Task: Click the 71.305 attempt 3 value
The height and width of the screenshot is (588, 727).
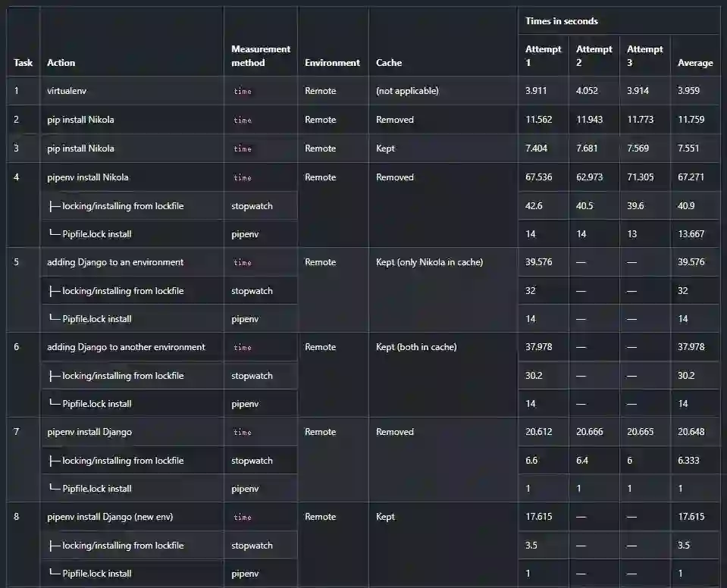Action: [x=641, y=177]
